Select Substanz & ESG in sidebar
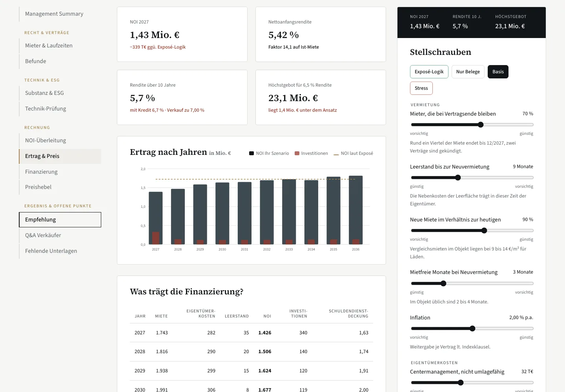Screen dimensions: 565x392 pyautogui.click(x=60, y=93)
